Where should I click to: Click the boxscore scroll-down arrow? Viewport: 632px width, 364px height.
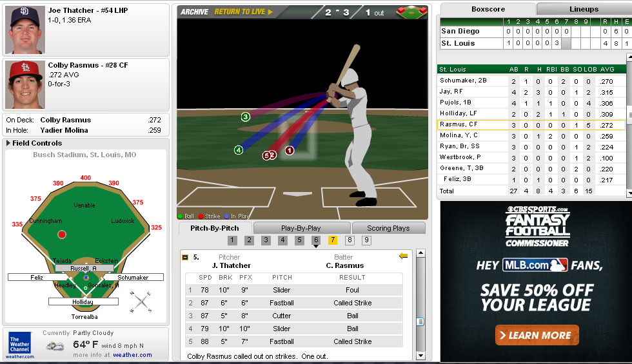(629, 193)
